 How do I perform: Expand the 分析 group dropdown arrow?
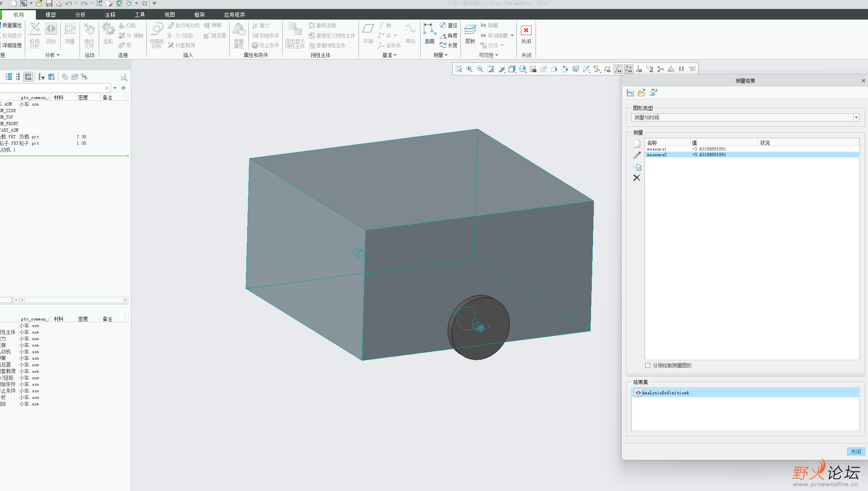coord(58,55)
